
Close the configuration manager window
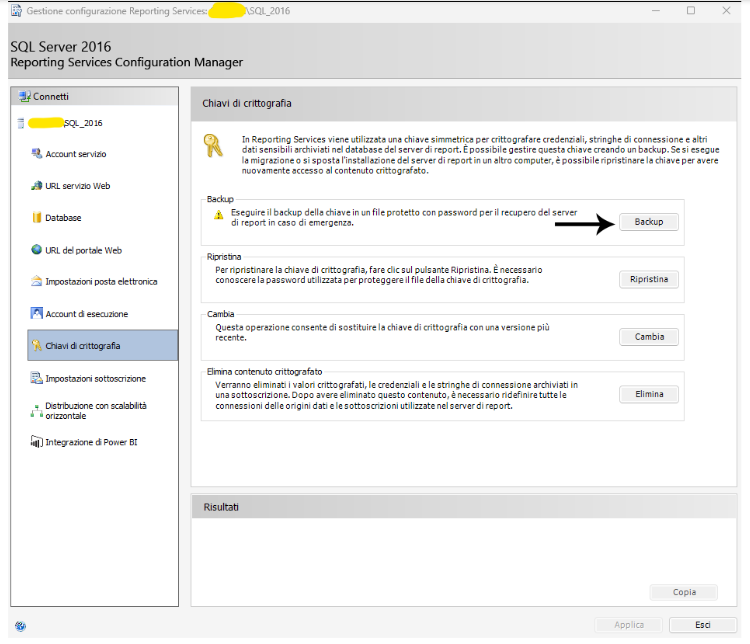(726, 11)
